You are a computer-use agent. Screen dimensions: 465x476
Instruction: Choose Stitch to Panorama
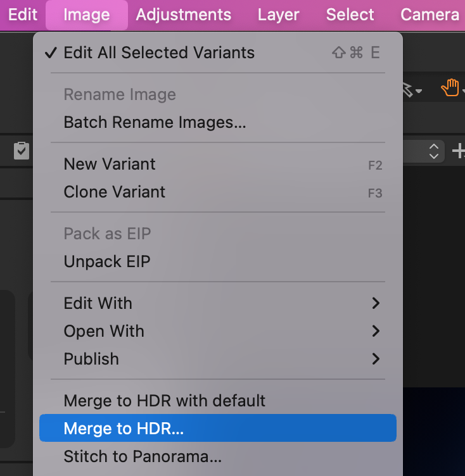(143, 456)
